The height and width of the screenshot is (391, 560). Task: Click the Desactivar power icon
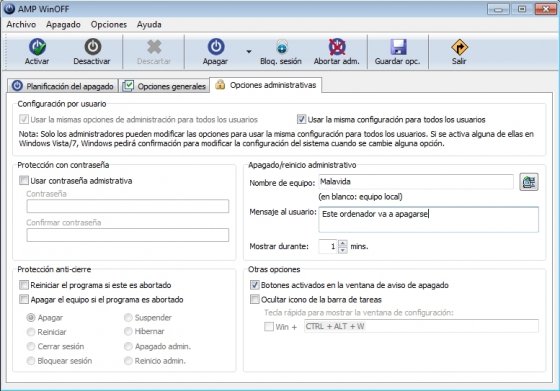(x=92, y=47)
